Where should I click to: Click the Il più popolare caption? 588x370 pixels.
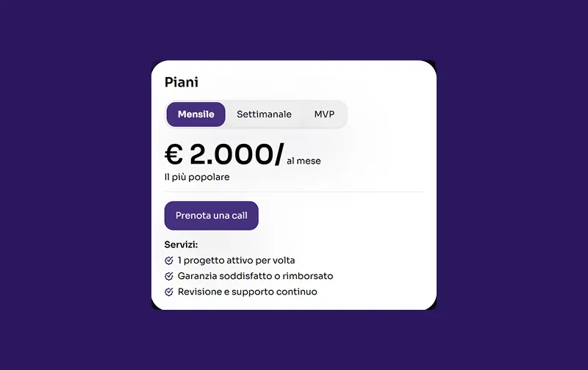point(197,177)
